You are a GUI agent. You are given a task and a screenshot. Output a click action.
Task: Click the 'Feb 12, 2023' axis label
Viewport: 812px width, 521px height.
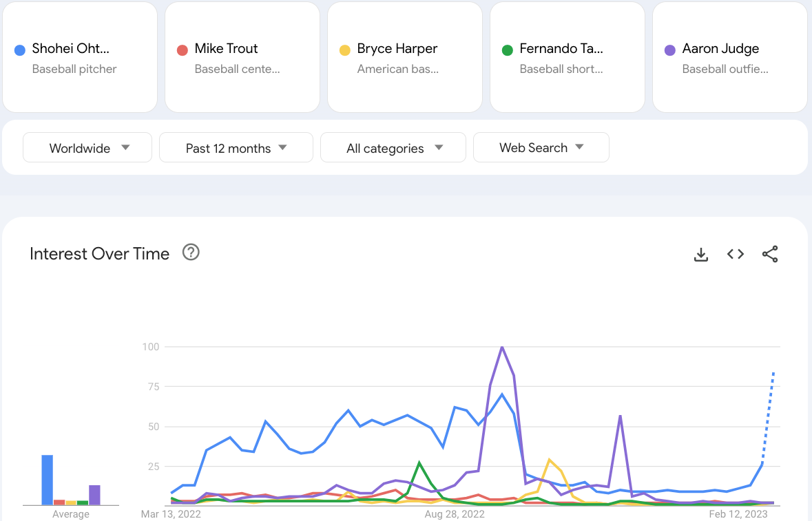tap(738, 513)
